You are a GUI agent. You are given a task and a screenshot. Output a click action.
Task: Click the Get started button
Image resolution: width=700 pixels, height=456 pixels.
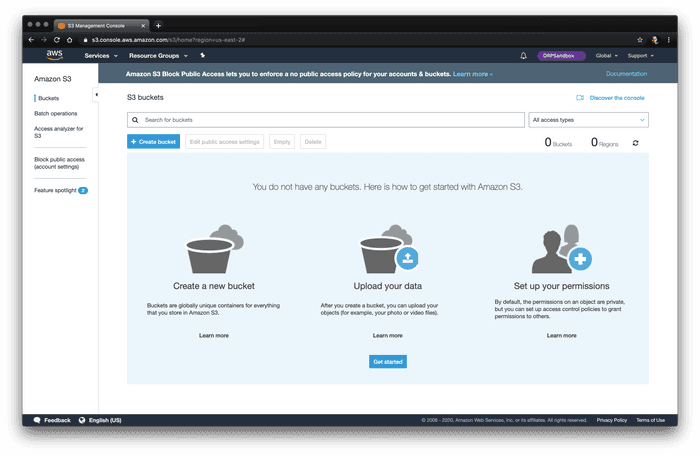tap(388, 361)
